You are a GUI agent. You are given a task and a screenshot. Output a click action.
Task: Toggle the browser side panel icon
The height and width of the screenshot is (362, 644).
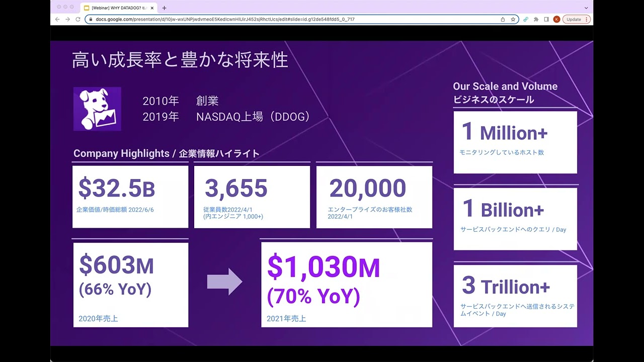click(x=546, y=19)
